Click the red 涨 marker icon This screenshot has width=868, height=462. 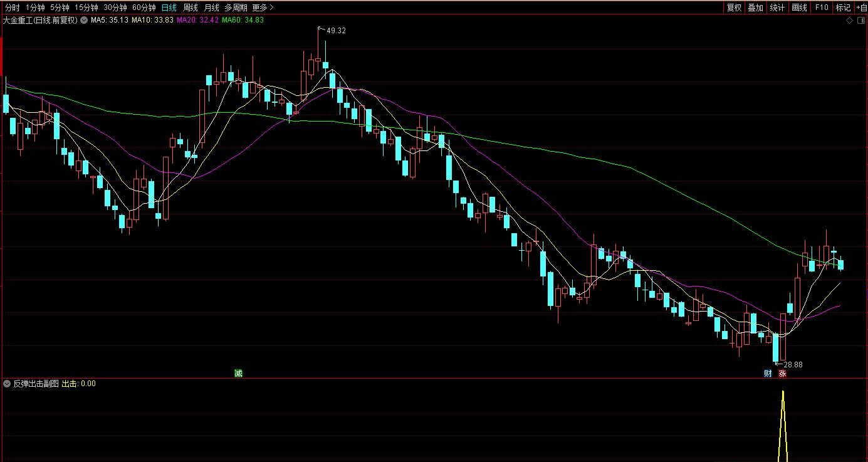coord(782,374)
